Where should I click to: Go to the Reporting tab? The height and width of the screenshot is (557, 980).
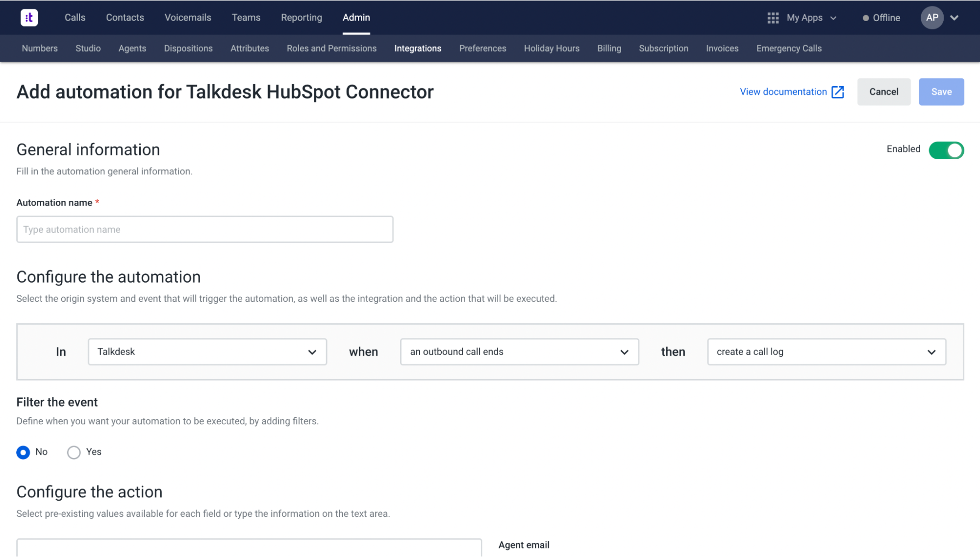tap(302, 18)
